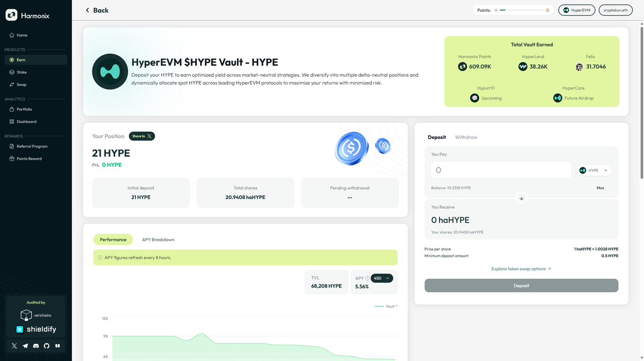
Task: Click the large blue dollar coin graphic
Action: pyautogui.click(x=352, y=149)
